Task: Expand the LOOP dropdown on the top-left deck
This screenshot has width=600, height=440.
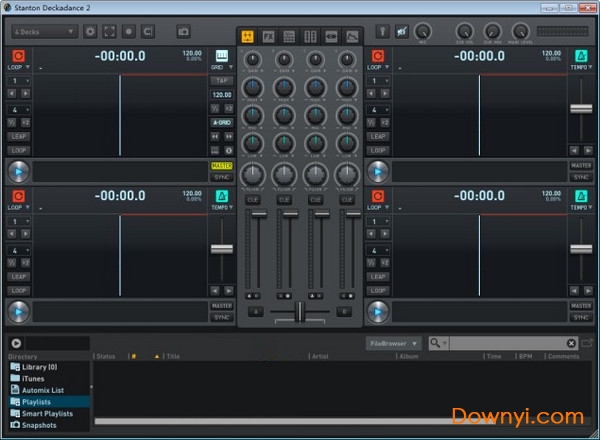Action: (x=20, y=68)
